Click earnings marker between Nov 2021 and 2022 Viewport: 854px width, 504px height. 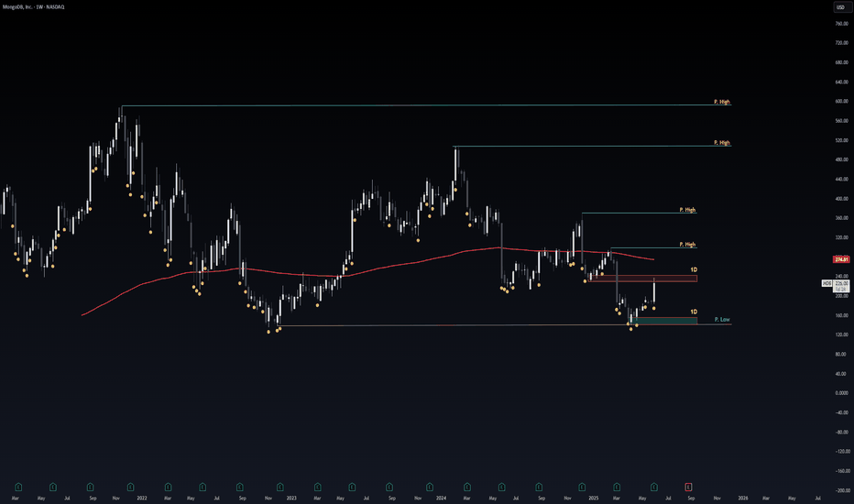coord(131,488)
